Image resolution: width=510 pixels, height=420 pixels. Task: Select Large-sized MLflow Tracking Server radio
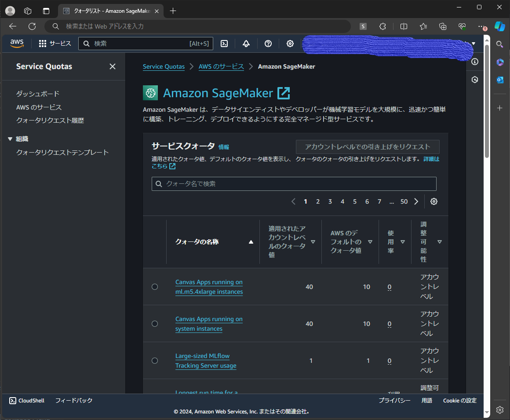155,361
